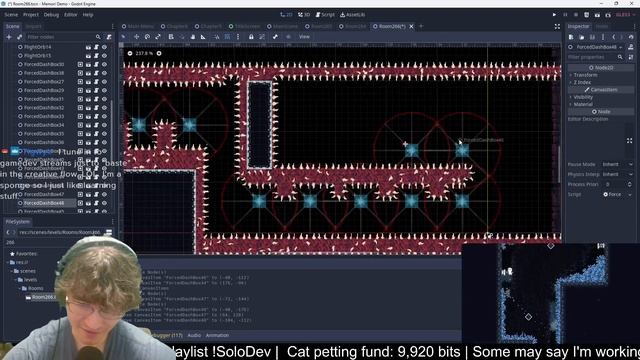Select ForcedDashBox48 in the scene tree
640x360 pixels.
(x=44, y=203)
